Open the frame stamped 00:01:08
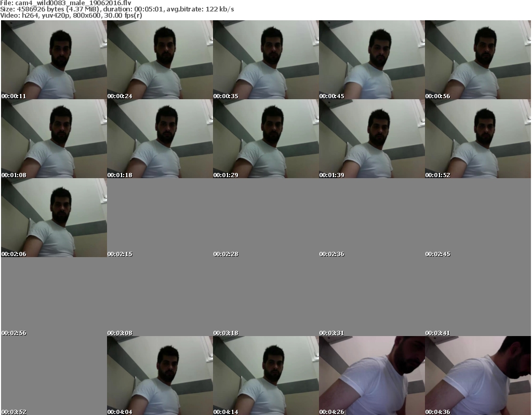532x415 pixels. pyautogui.click(x=54, y=139)
